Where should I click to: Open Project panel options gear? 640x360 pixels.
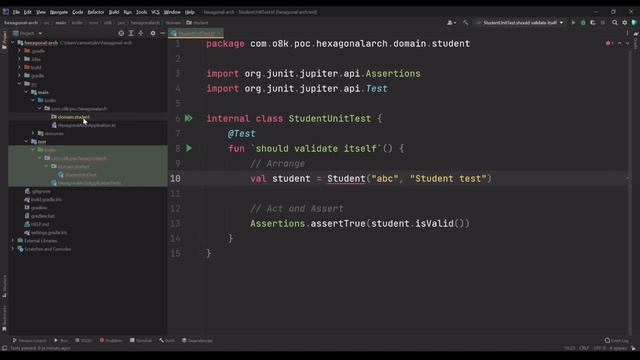click(153, 33)
